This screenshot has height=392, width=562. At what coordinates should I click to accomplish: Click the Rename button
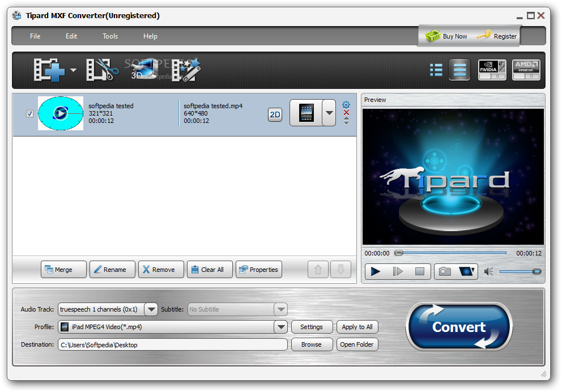point(112,270)
